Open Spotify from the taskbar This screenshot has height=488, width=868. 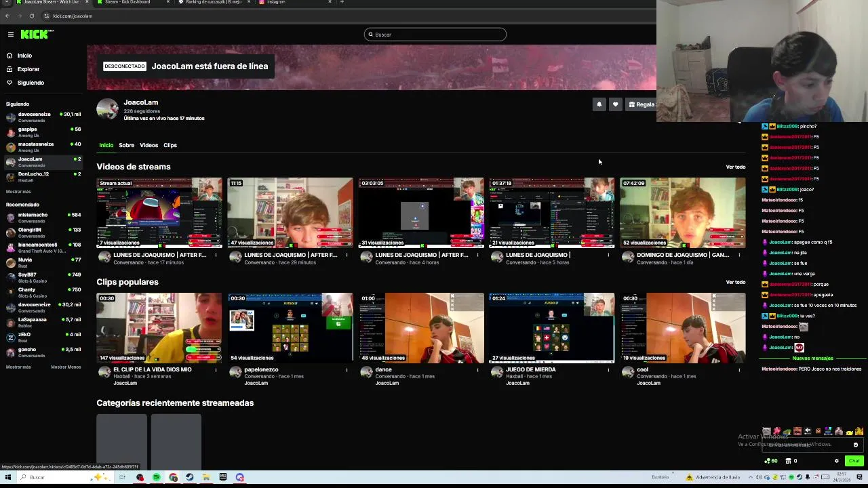click(x=157, y=477)
